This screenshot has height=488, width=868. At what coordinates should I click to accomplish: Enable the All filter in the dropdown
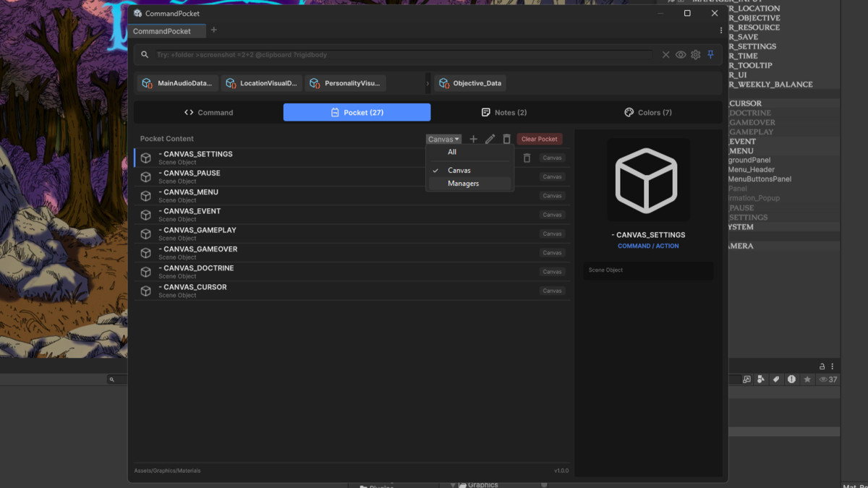click(x=452, y=152)
